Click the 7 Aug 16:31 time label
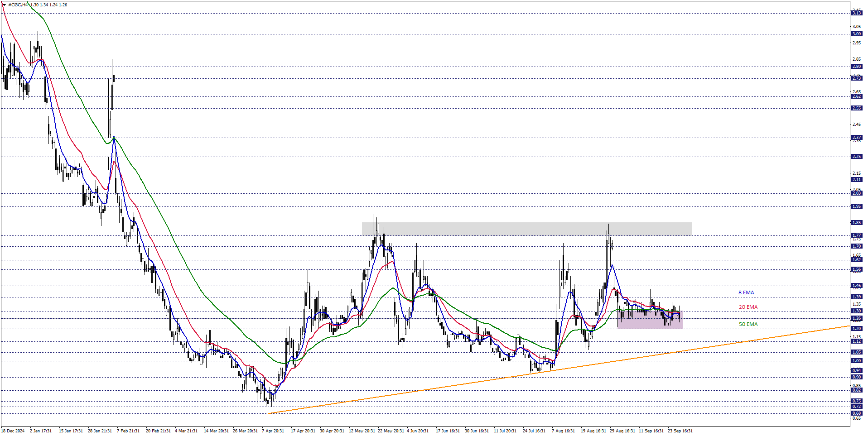This screenshot has width=868, height=436. pyautogui.click(x=563, y=431)
